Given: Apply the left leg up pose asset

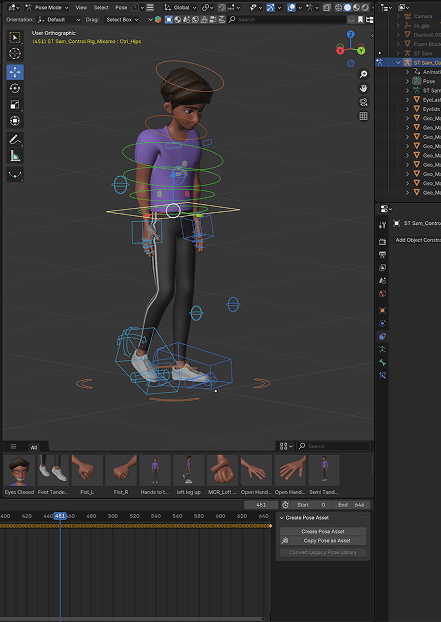Looking at the screenshot, I should [188, 475].
